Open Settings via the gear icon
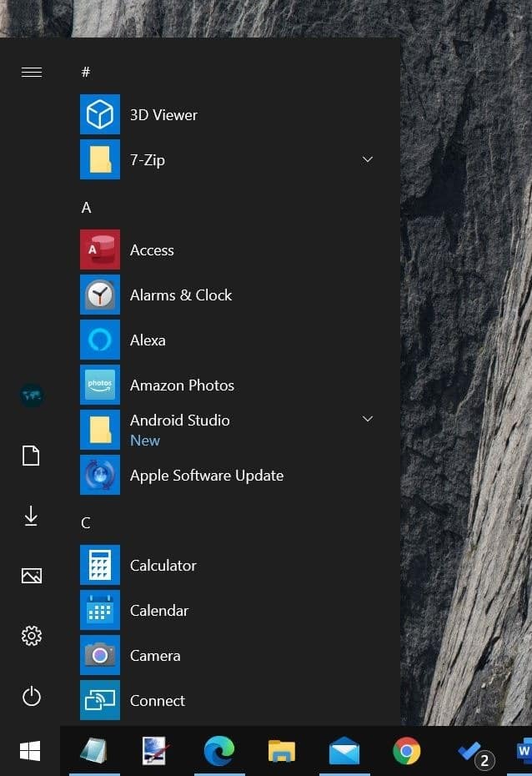This screenshot has width=532, height=776. click(32, 636)
